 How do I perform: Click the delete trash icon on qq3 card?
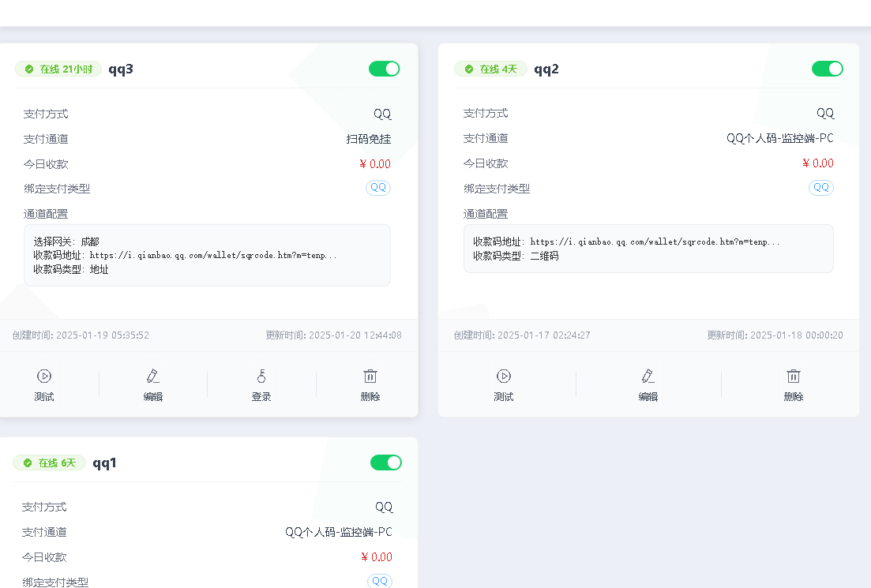pos(370,376)
